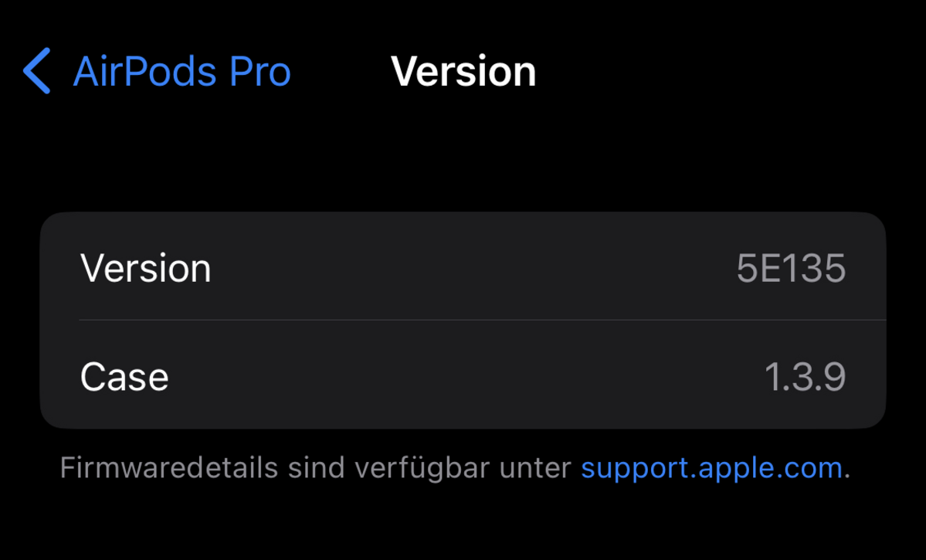Open the support.apple.com link
This screenshot has height=560, width=926.
[711, 469]
